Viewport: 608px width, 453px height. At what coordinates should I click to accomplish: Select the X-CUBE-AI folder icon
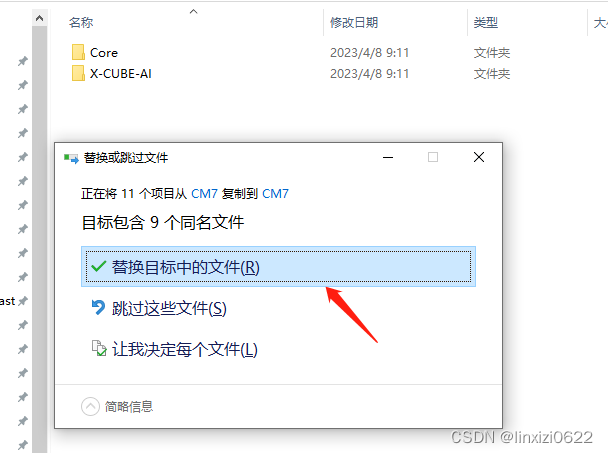(78, 73)
